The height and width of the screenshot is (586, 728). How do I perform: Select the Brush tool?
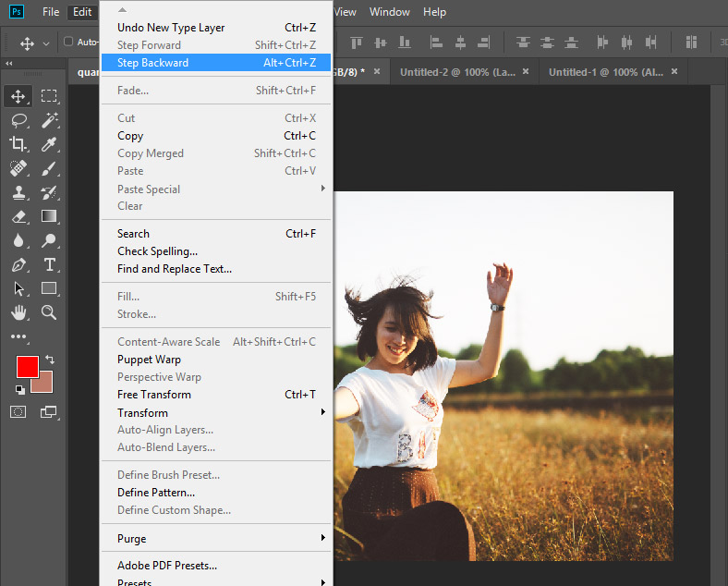tap(49, 168)
